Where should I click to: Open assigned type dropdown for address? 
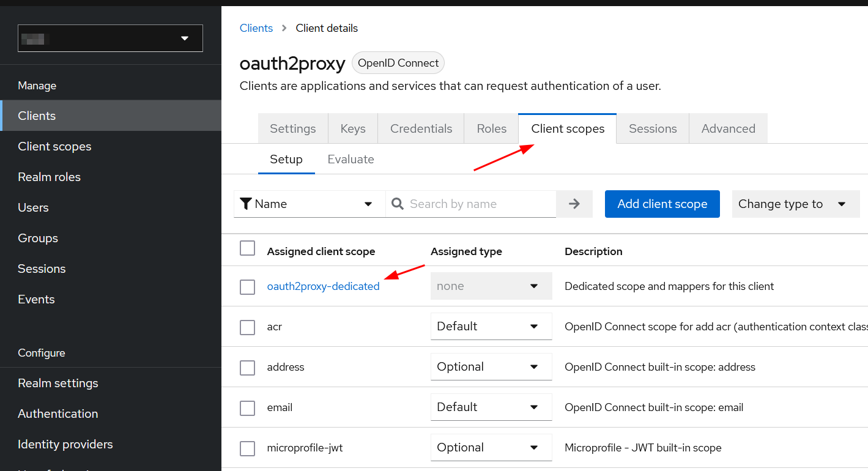click(491, 367)
